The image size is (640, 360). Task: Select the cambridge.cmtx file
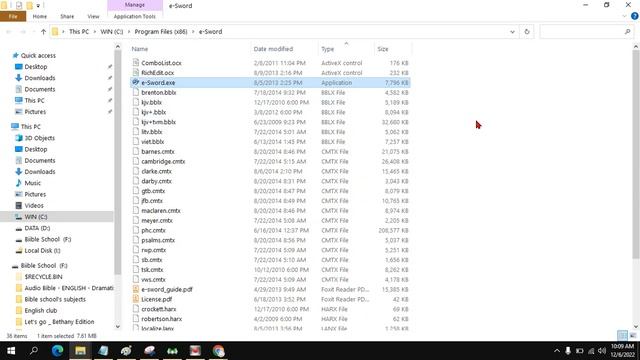163,161
